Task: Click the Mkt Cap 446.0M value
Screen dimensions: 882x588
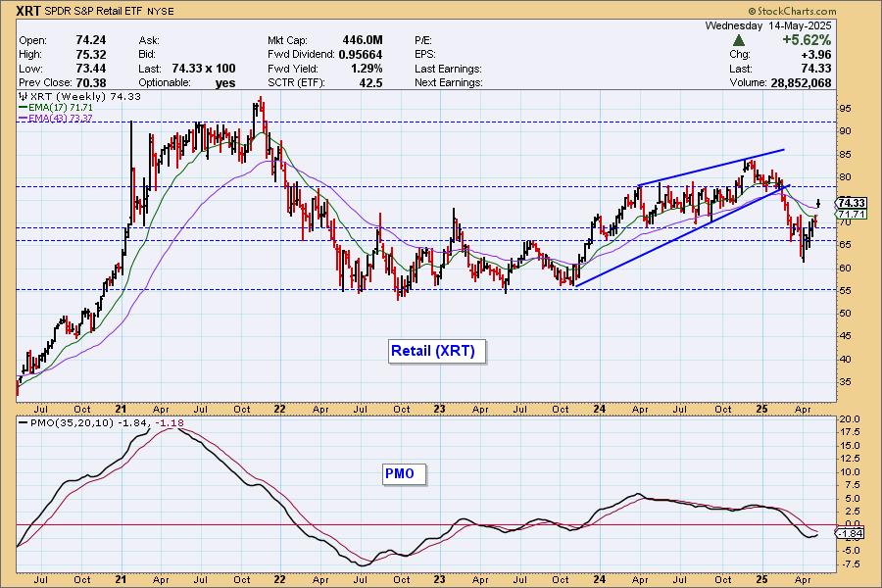Action: pyautogui.click(x=363, y=40)
